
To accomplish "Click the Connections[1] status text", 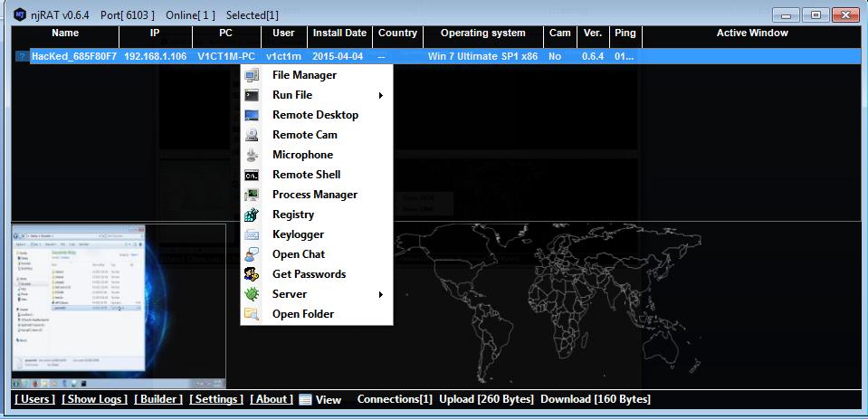I will click(395, 399).
